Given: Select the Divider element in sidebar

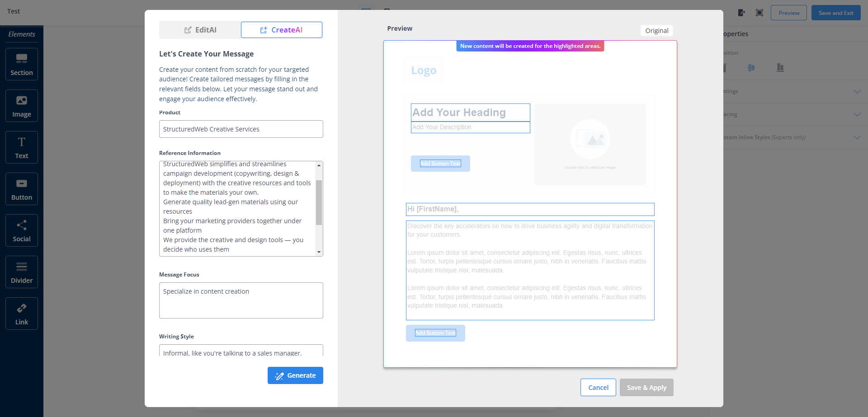Looking at the screenshot, I should click(x=21, y=272).
